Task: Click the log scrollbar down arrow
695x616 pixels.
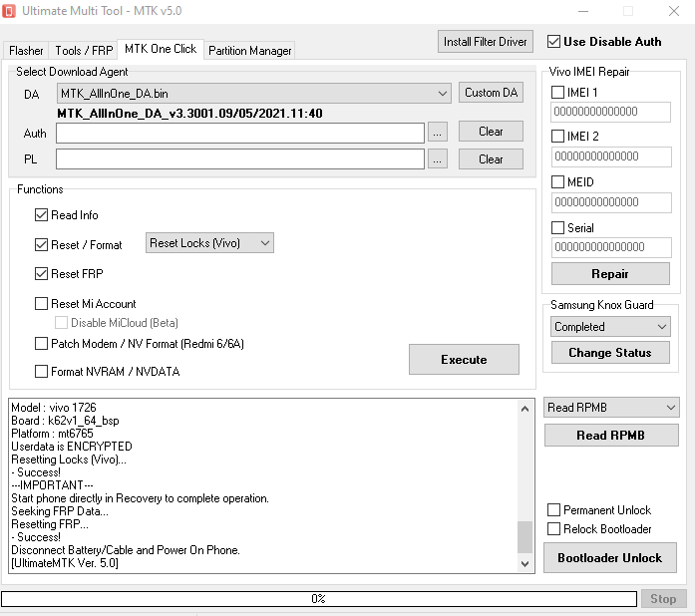Action: pos(524,564)
